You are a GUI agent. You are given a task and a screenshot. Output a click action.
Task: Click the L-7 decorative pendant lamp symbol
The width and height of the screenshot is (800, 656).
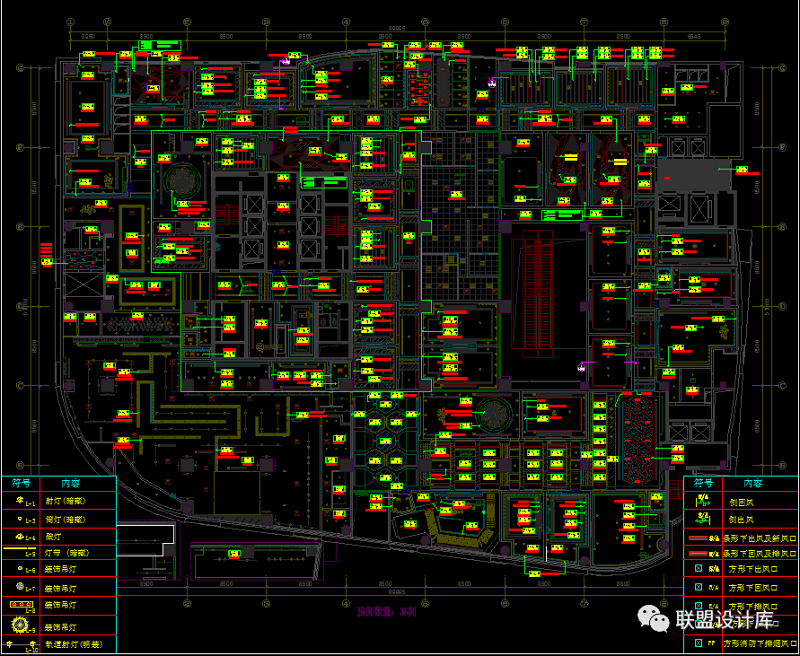click(19, 587)
